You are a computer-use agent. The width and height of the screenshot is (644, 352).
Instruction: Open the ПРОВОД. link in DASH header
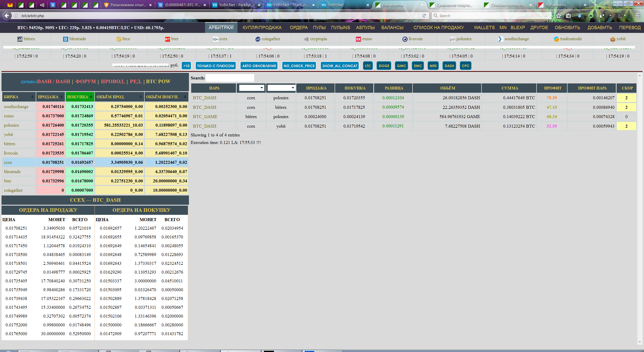coord(113,81)
